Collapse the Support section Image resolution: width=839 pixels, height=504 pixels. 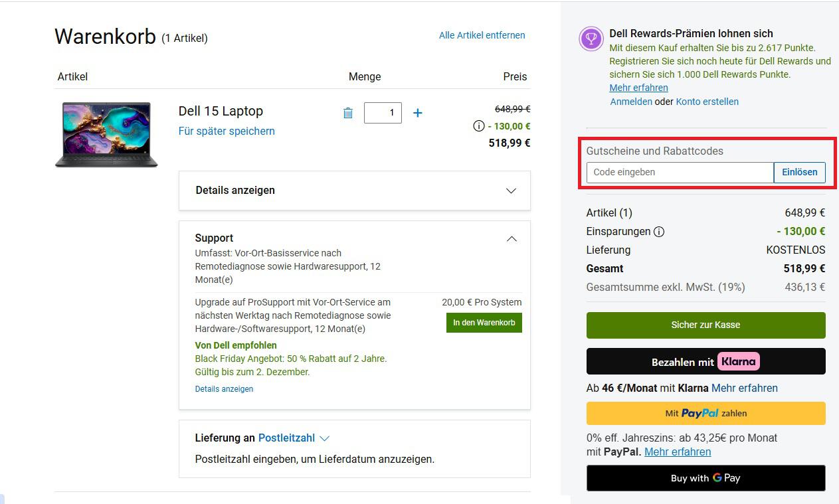click(x=511, y=238)
